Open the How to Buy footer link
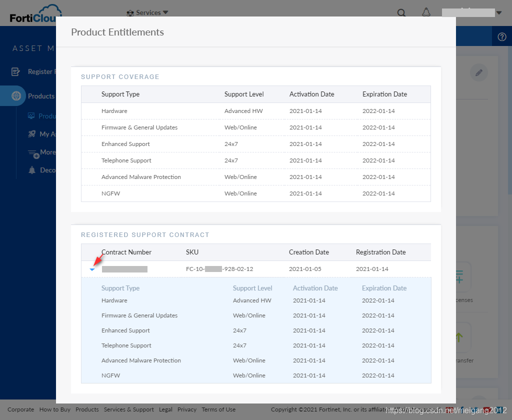 pos(55,409)
